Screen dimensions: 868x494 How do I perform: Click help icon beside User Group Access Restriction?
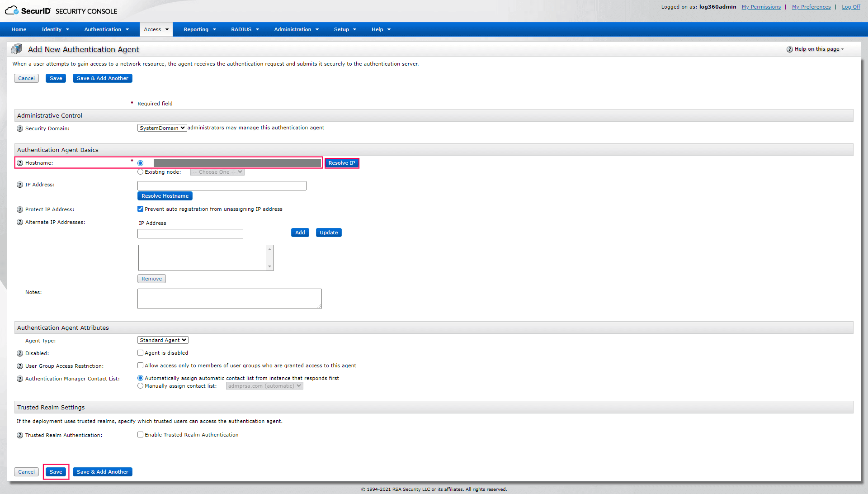click(20, 366)
